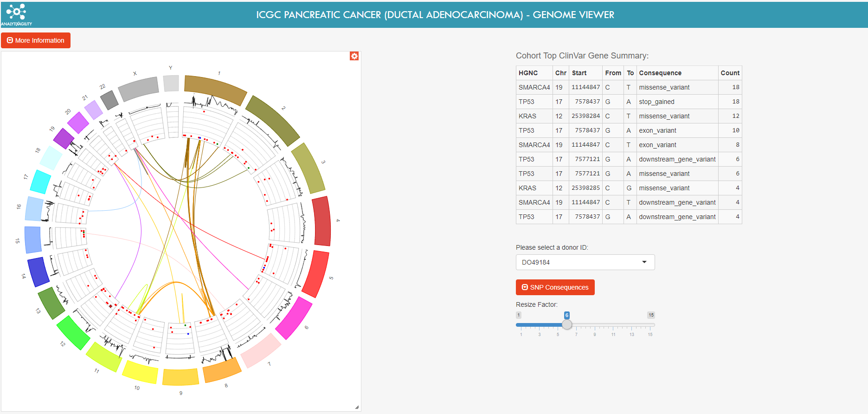Open the plot settings gear icon
868x414 pixels.
(354, 56)
